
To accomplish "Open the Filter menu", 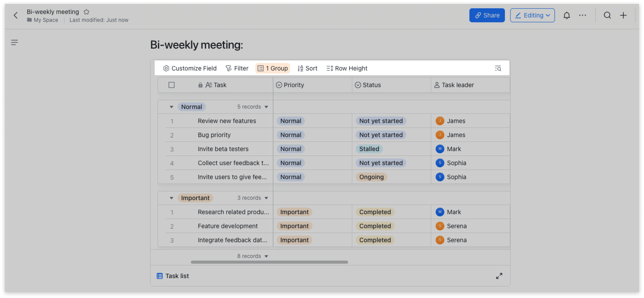I will click(237, 68).
